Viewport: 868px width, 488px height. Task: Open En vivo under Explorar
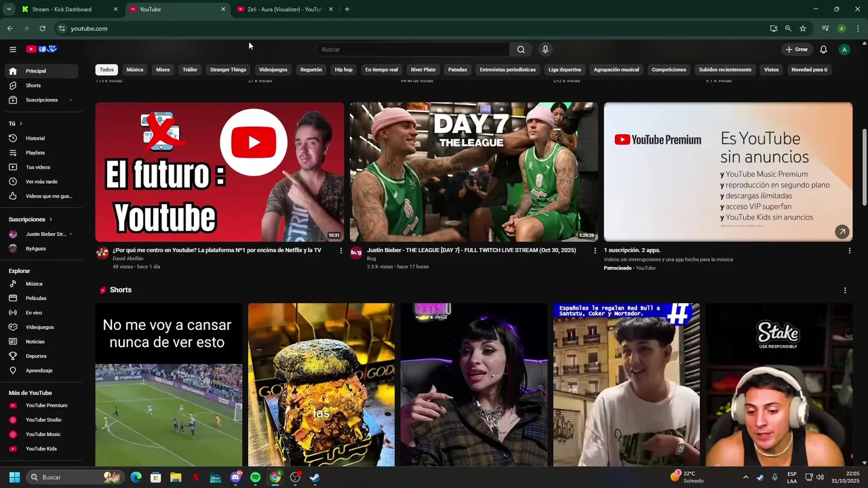(x=41, y=312)
